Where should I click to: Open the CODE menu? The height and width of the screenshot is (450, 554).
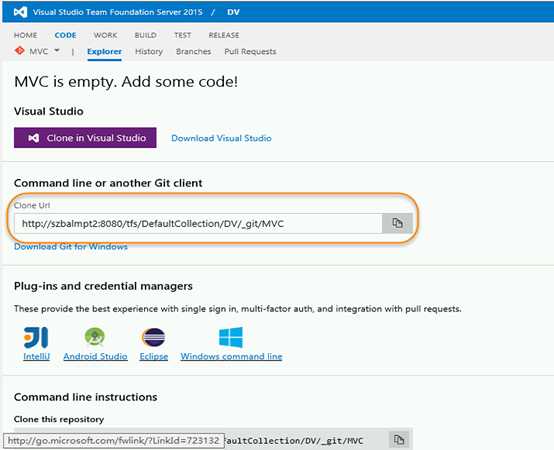(65, 35)
